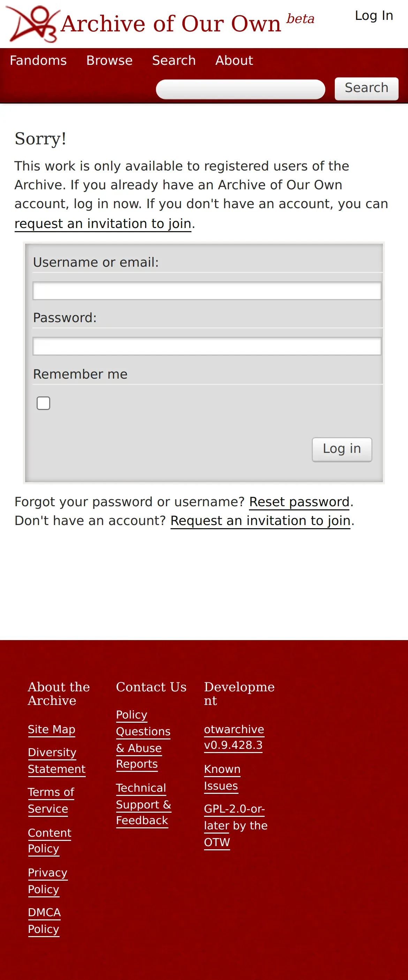Image resolution: width=408 pixels, height=980 pixels.
Task: Open the otwarchive v0.9.428.3 link
Action: pyautogui.click(x=234, y=737)
